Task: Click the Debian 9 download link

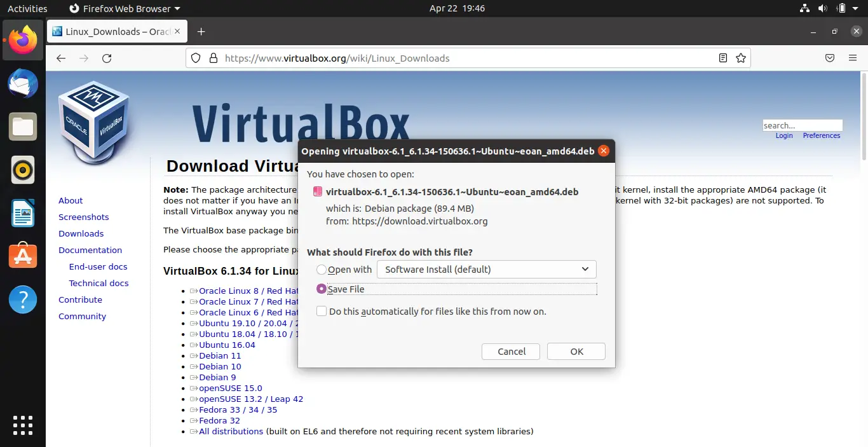Action: click(x=217, y=377)
